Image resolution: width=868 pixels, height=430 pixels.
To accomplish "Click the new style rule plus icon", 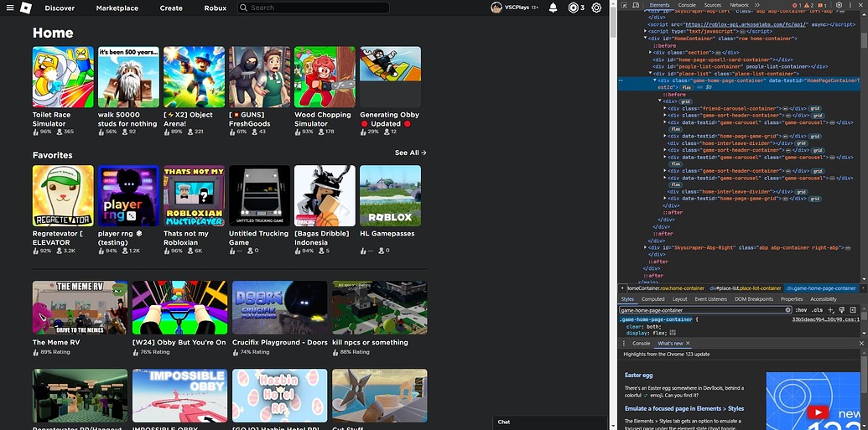I will click(x=831, y=310).
